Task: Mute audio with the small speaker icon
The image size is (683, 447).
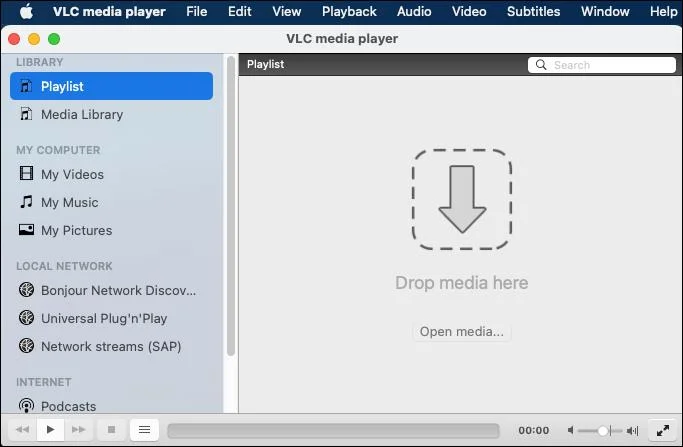Action: coord(570,430)
